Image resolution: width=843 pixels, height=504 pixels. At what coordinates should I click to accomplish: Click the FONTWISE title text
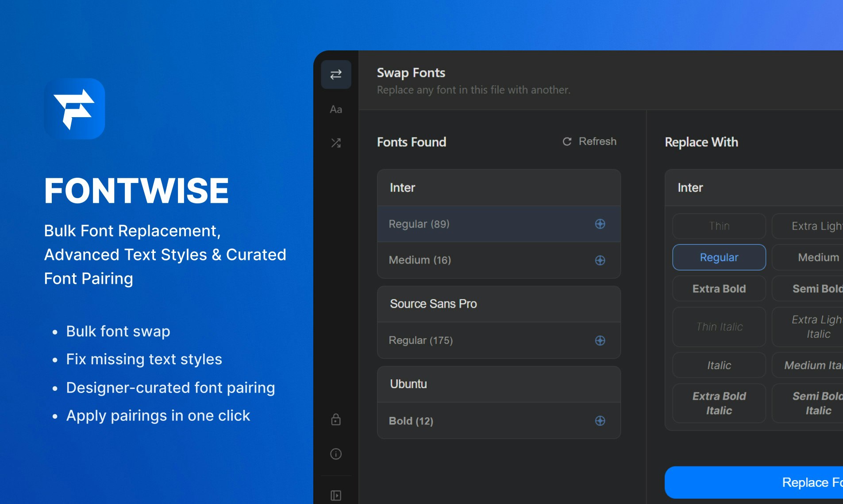pyautogui.click(x=136, y=191)
